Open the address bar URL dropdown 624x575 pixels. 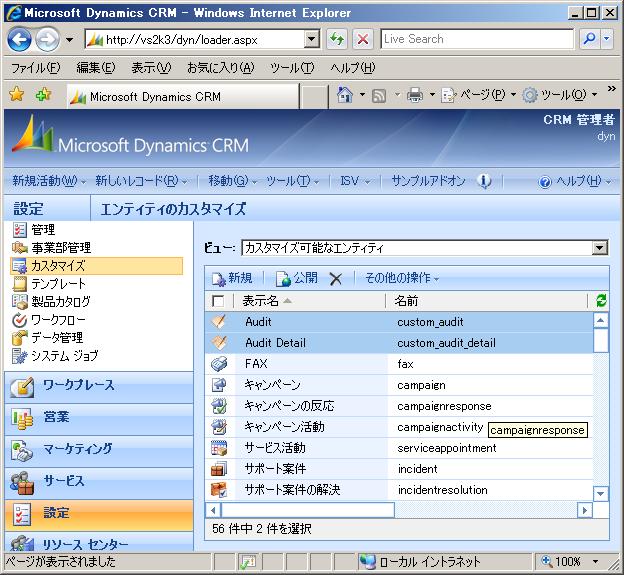[312, 39]
